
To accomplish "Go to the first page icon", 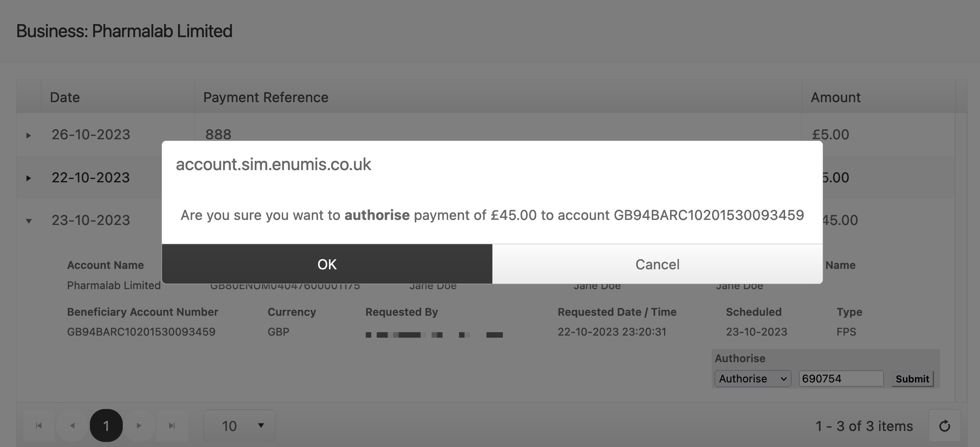I will [x=39, y=425].
